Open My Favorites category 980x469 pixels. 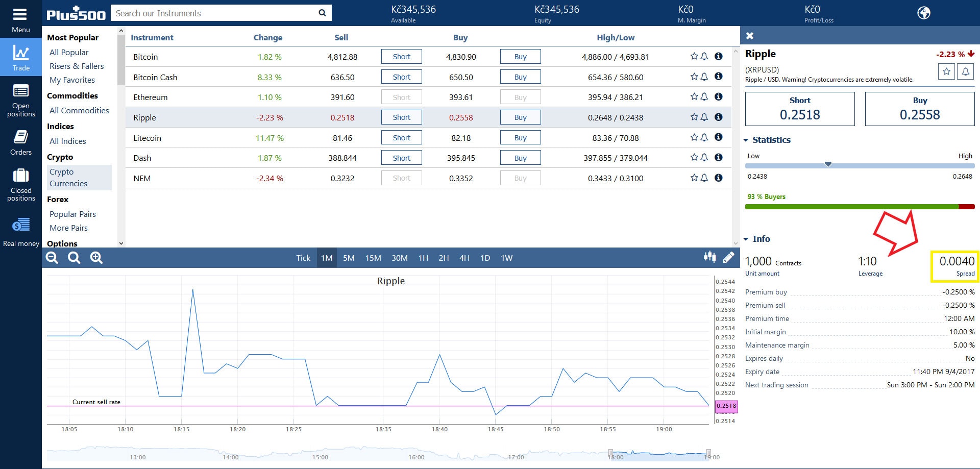(72, 80)
